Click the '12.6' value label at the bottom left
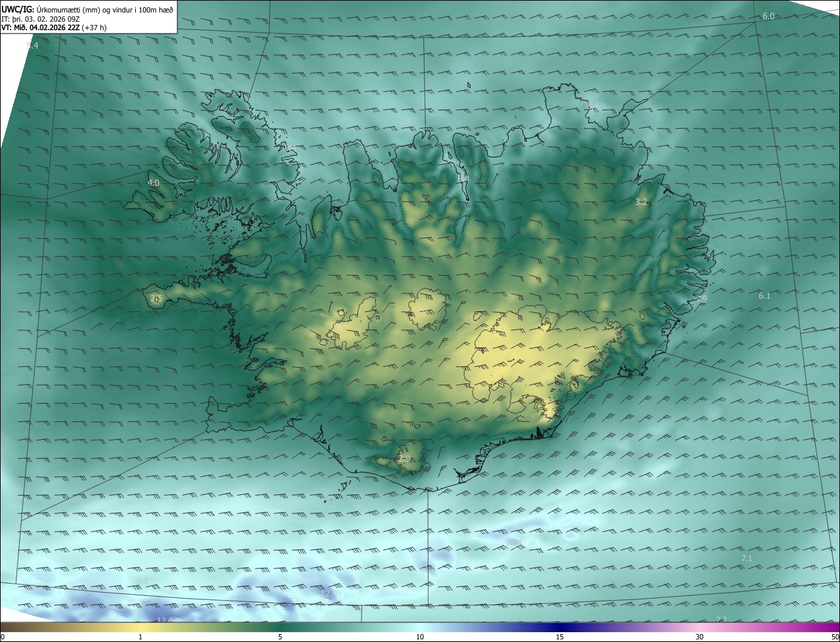Viewport: 840px width, 642px height. tap(165, 620)
